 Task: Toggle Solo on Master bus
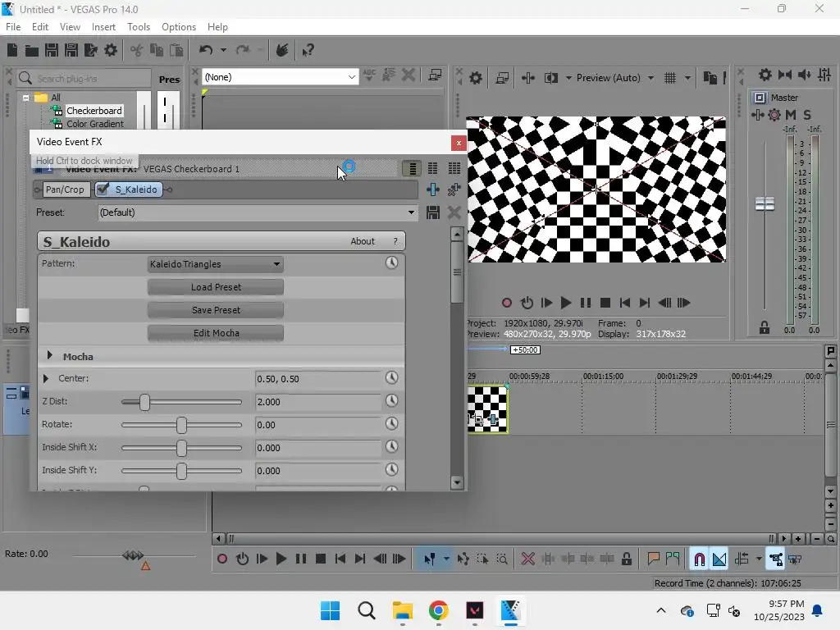point(807,115)
